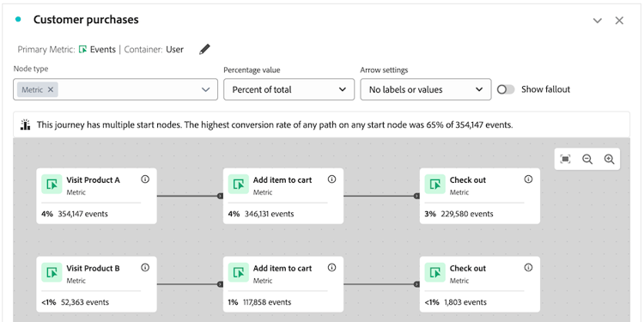Open info icon on the 117,858 events Add item to cart node
The height and width of the screenshot is (322, 644).
331,268
